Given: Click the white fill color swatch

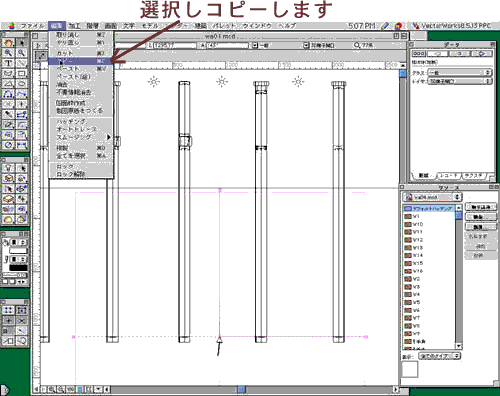Looking at the screenshot, I should click(18, 250).
